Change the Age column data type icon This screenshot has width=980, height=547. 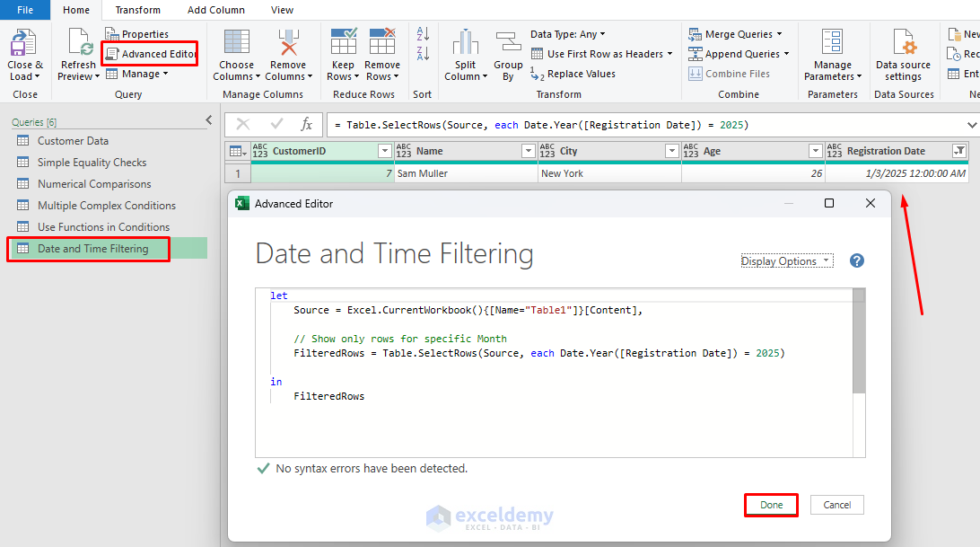pos(691,151)
